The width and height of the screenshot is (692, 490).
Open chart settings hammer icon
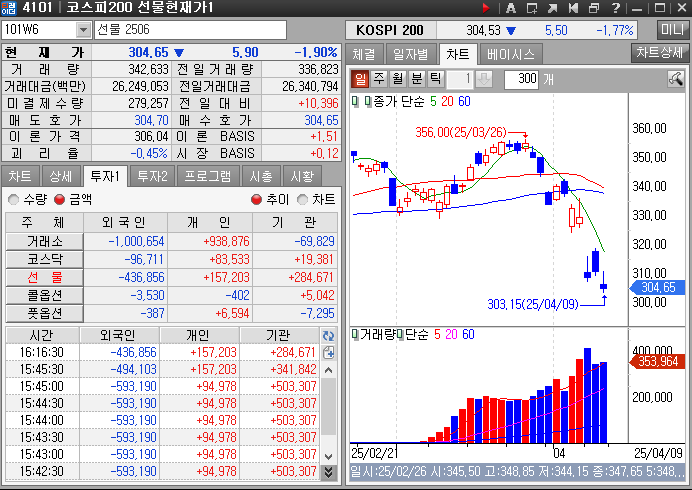click(676, 79)
